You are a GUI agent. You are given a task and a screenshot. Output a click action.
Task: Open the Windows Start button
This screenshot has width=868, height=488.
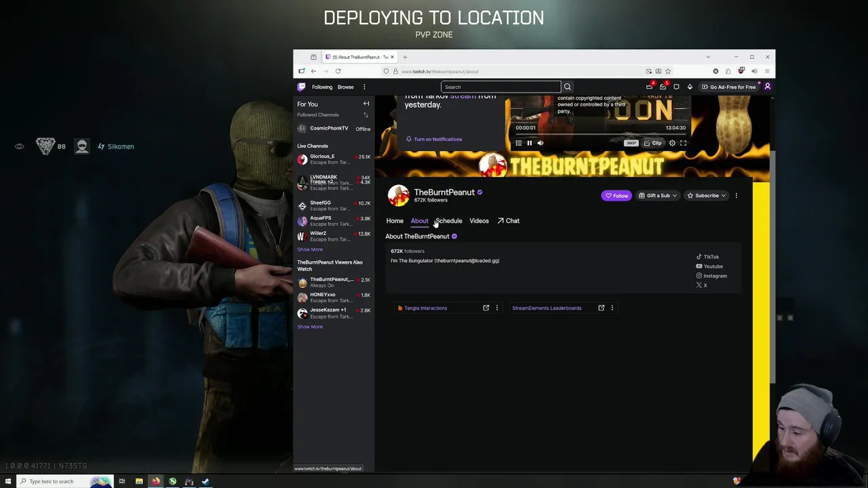(x=8, y=481)
